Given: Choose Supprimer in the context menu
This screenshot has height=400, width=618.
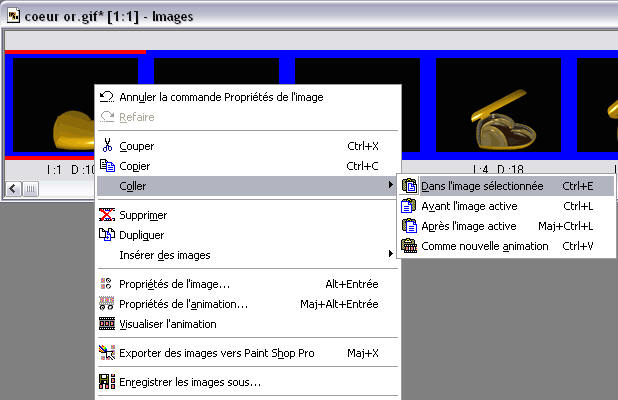Looking at the screenshot, I should 249,215.
